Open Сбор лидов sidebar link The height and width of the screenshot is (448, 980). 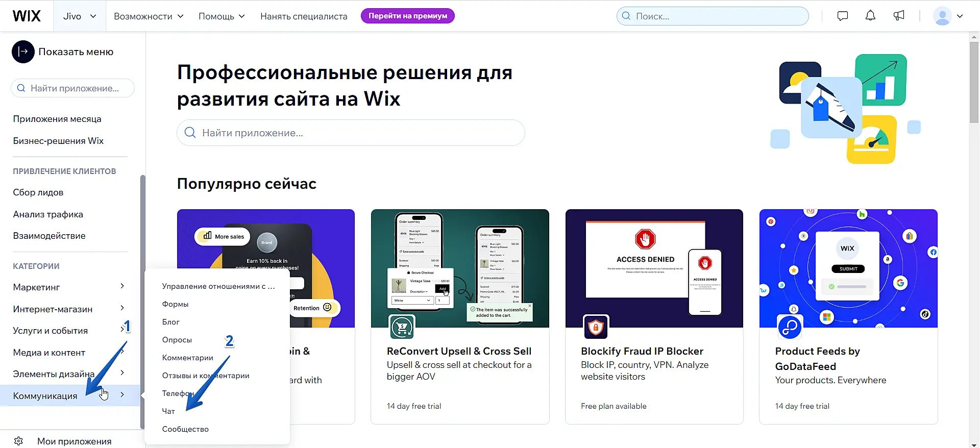(x=38, y=192)
